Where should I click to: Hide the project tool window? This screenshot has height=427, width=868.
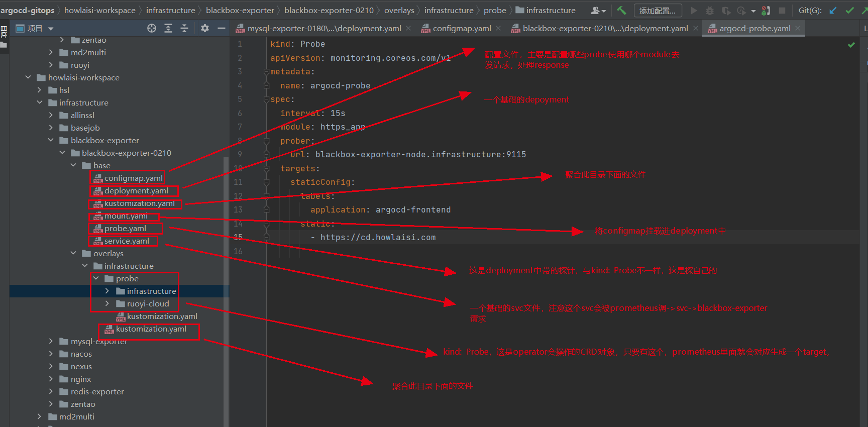[221, 29]
